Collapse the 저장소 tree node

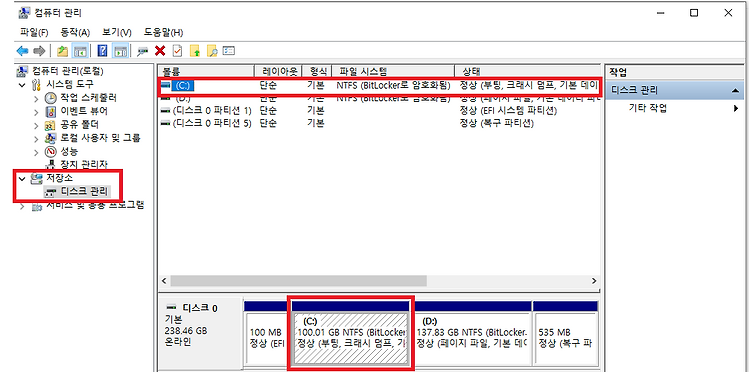click(x=22, y=178)
